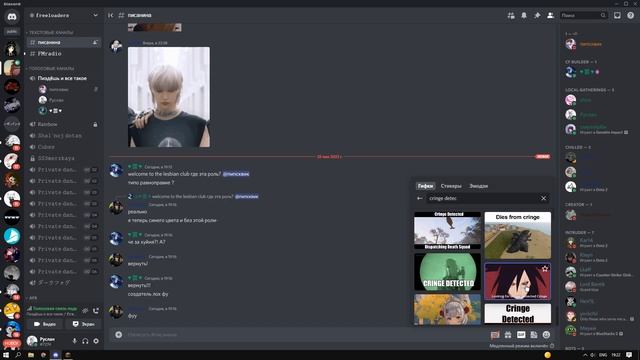
Task: Toggle microphone mute in user panel
Action: pyautogui.click(x=74, y=341)
